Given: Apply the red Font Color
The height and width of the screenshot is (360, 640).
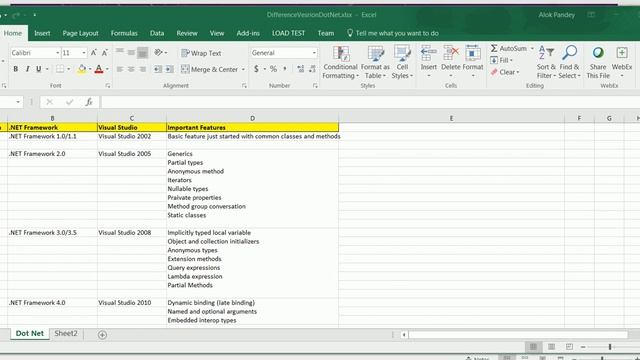Looking at the screenshot, I should [x=99, y=69].
